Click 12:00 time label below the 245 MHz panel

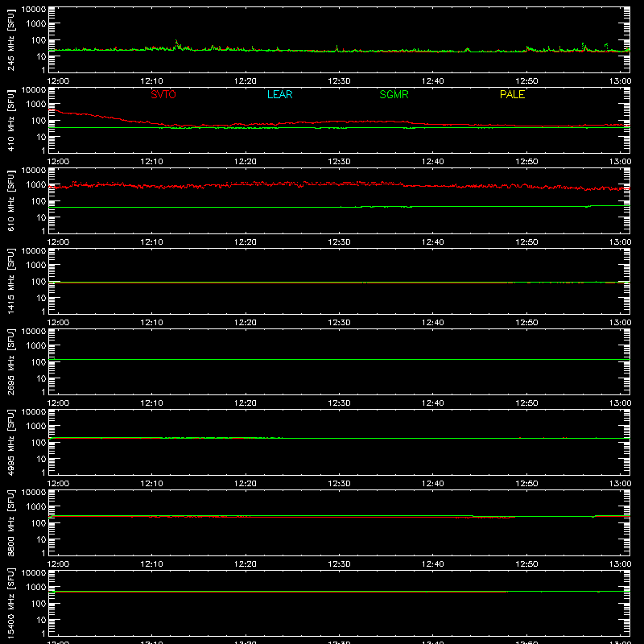pos(58,81)
